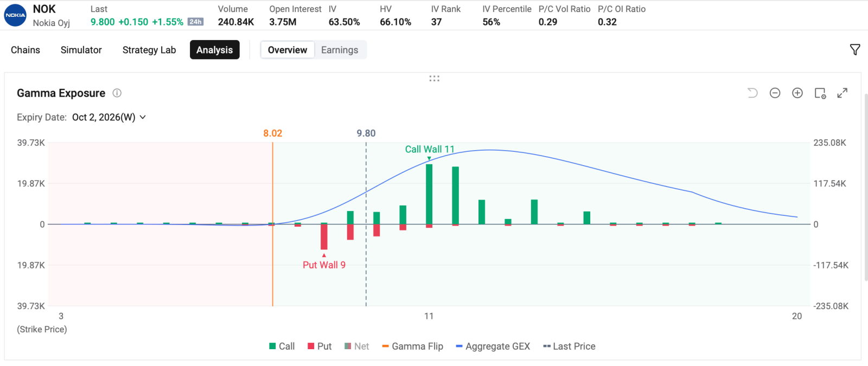Toggle the Gamma Flip line in the legend
Screen dimensions: 868x366
[412, 346]
